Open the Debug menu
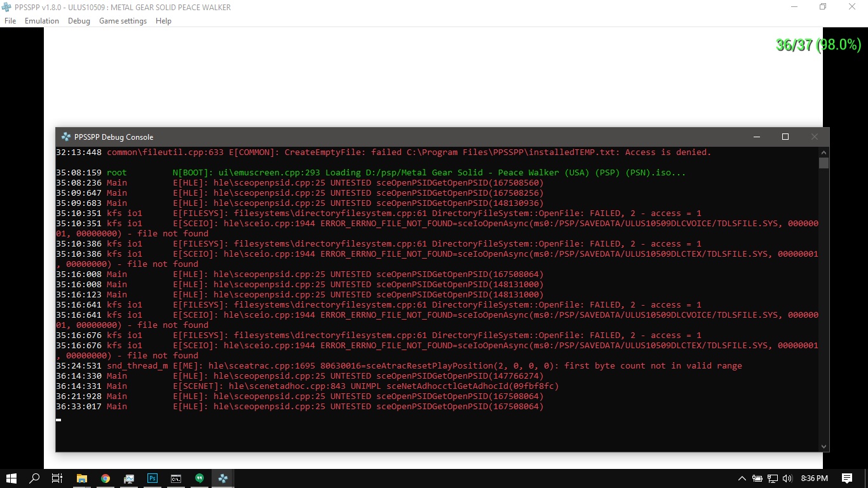Image resolution: width=868 pixels, height=488 pixels. (79, 21)
